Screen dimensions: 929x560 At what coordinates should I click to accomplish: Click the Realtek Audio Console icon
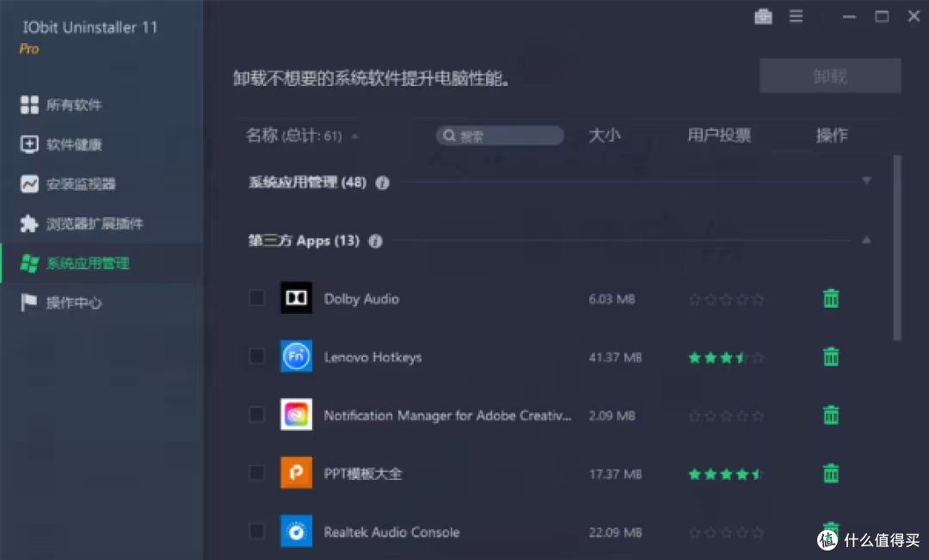click(x=296, y=531)
